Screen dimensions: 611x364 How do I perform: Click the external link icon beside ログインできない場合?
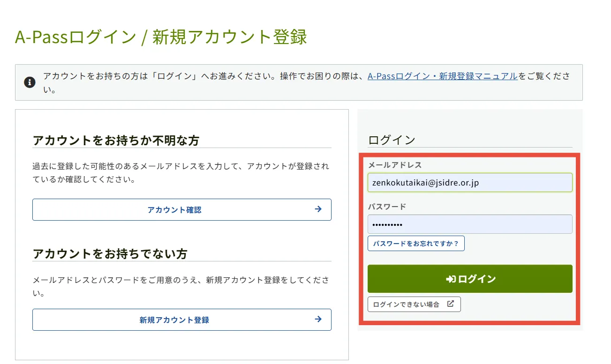[x=450, y=304]
